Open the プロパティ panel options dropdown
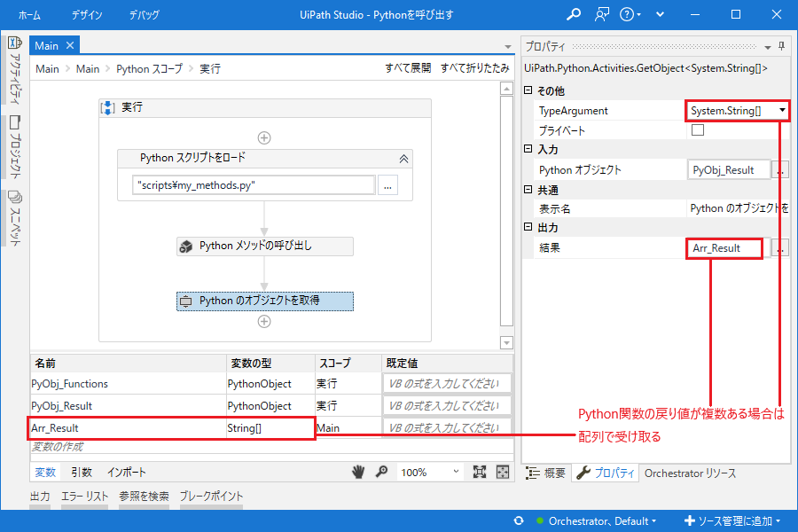Screen dimensions: 798x532 point(768,47)
